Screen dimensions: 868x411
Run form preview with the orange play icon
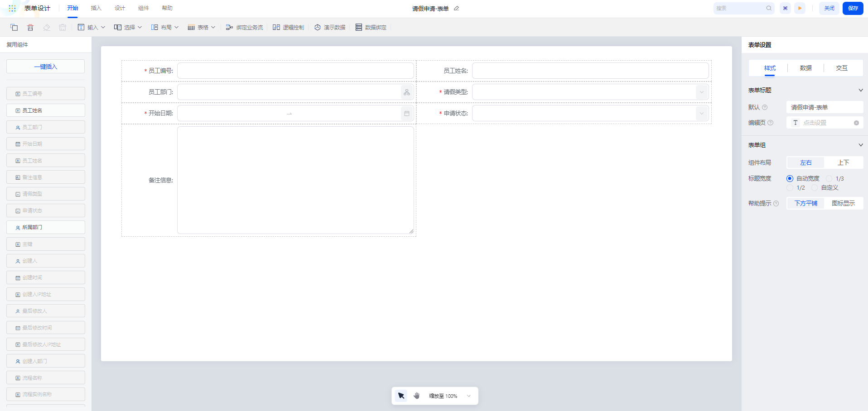[x=800, y=8]
